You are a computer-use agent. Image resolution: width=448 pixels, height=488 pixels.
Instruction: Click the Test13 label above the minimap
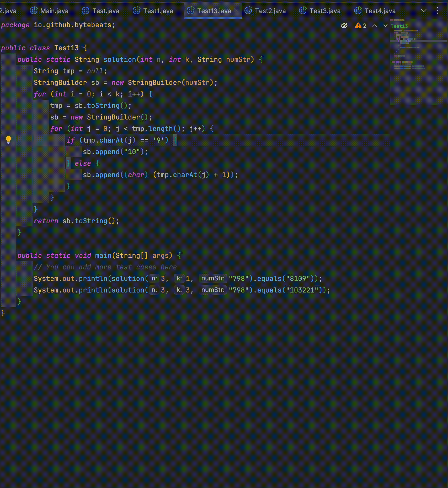(x=399, y=26)
